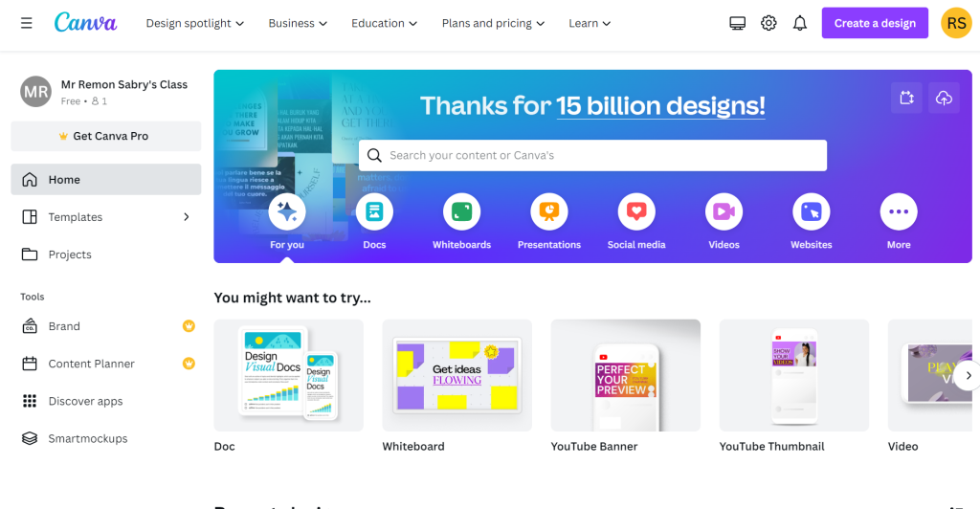This screenshot has height=509, width=980.
Task: Open the YouTube Thumbnail template thumbnail
Action: [794, 375]
